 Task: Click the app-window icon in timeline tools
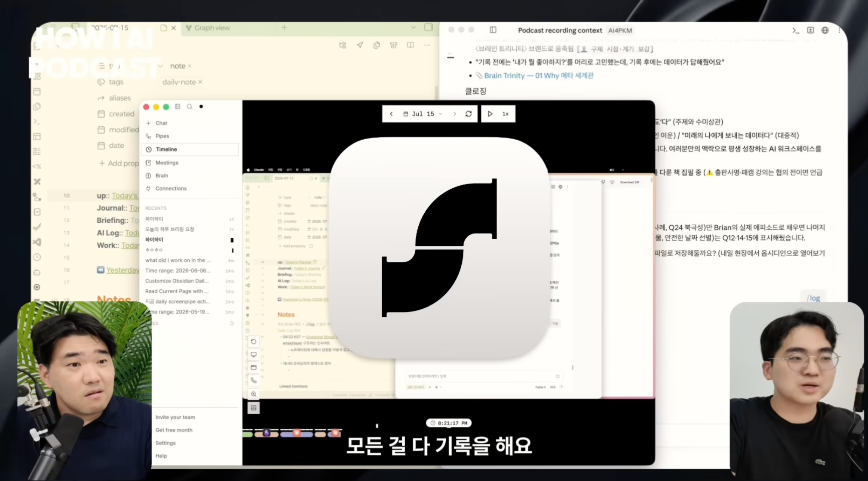[x=253, y=368]
